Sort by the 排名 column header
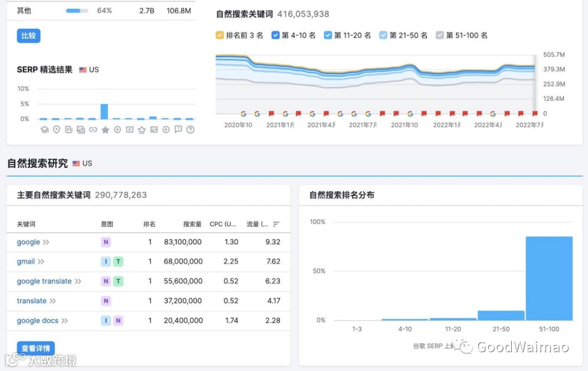 pyautogui.click(x=149, y=224)
